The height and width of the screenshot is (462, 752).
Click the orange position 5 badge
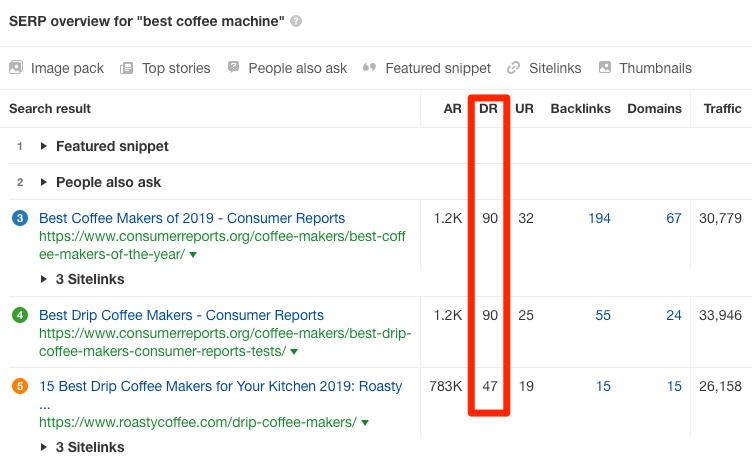[20, 385]
